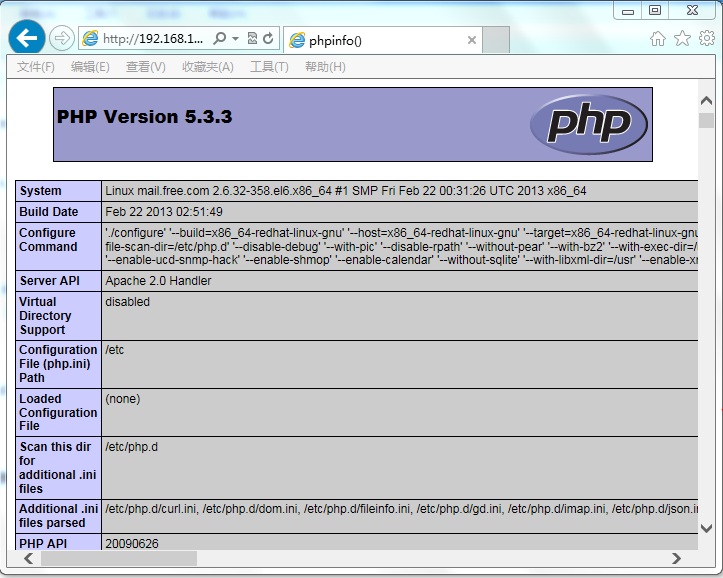Image resolution: width=723 pixels, height=578 pixels.
Task: Click the '20090626' value
Action: point(132,543)
